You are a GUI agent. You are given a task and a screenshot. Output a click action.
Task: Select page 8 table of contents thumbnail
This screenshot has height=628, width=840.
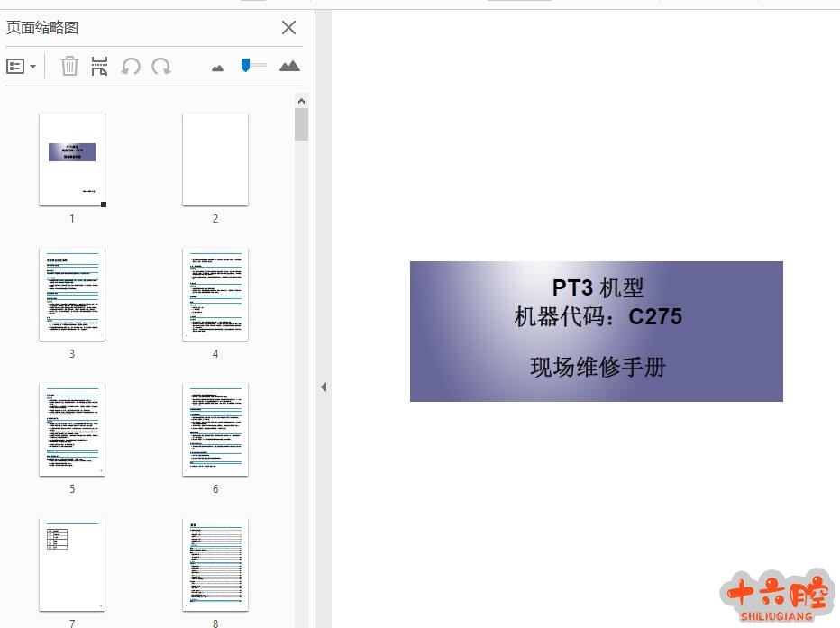tap(215, 565)
